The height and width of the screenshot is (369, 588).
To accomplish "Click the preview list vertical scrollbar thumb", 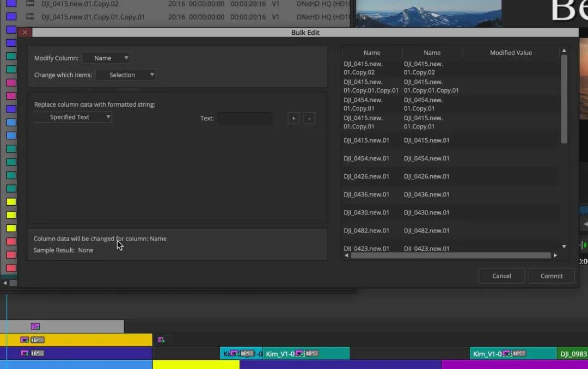I will [564, 100].
